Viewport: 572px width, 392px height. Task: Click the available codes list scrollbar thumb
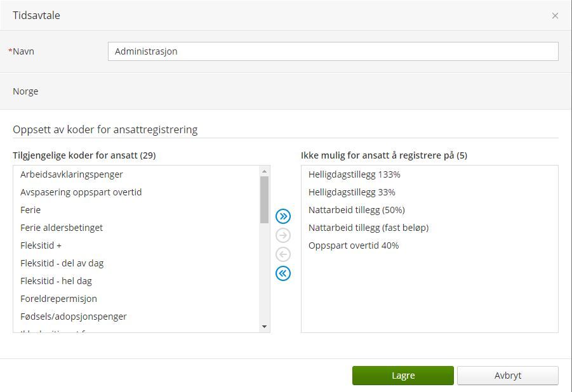265,199
